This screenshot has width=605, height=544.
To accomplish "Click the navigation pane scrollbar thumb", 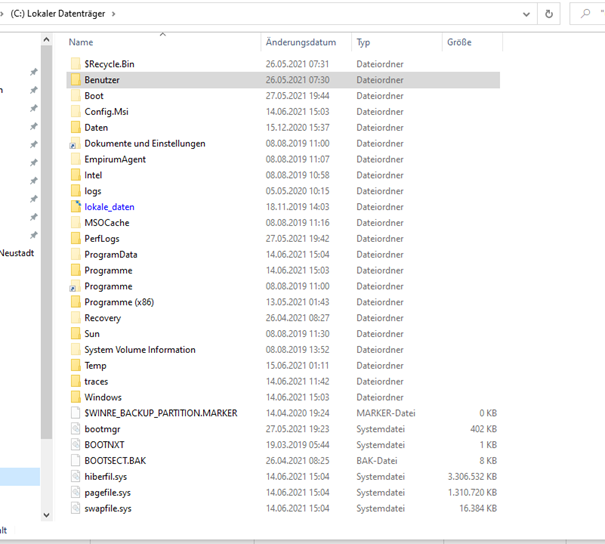I will point(46,242).
